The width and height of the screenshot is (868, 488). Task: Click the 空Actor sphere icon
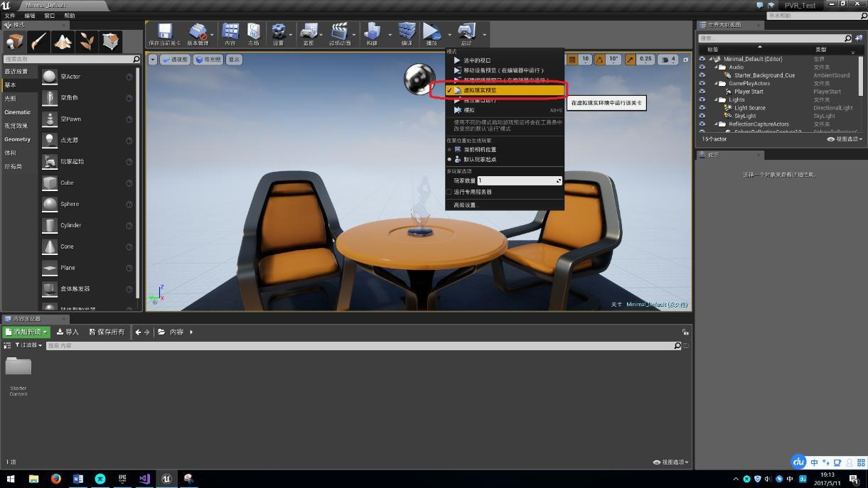[x=49, y=77]
